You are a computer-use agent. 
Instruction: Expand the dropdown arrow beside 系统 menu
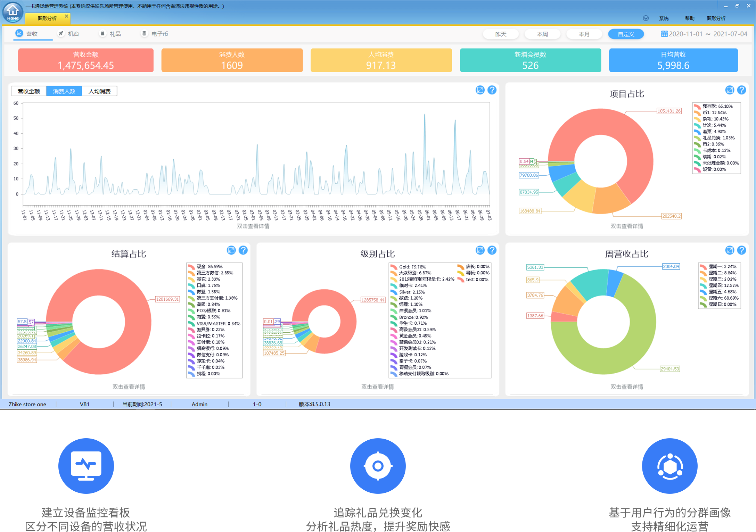[646, 18]
